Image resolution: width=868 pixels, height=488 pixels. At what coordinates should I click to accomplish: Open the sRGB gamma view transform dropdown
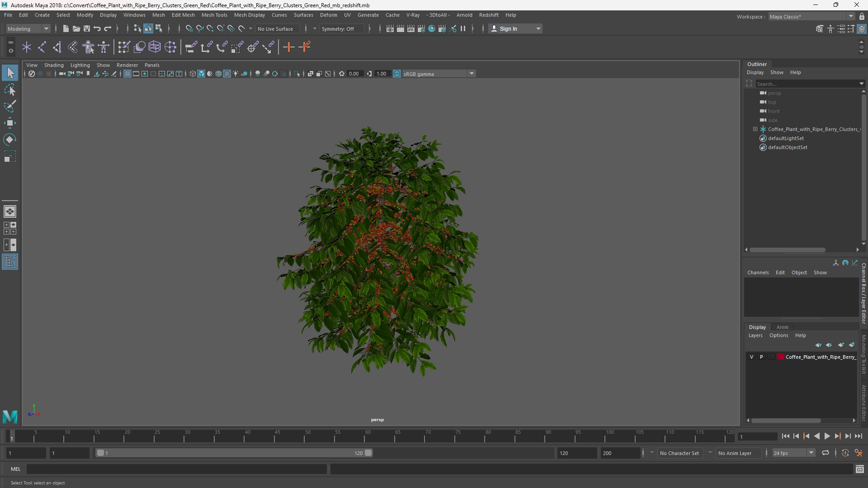pos(439,74)
